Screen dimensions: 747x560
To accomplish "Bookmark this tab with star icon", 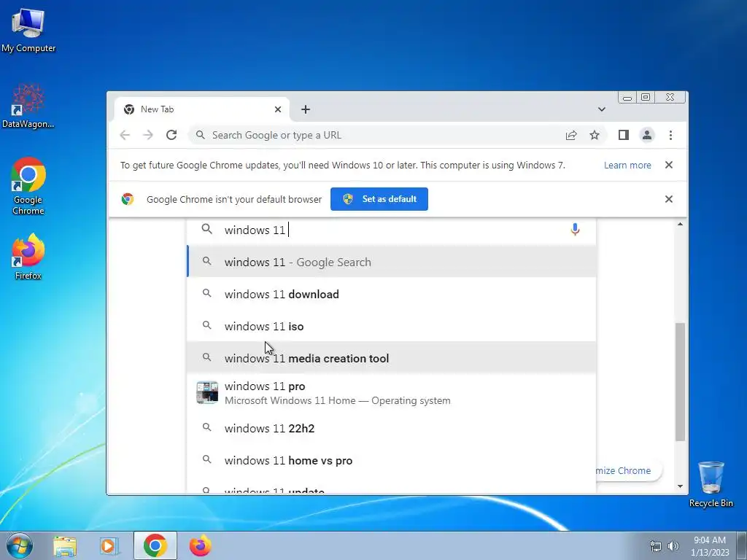I will [x=594, y=135].
